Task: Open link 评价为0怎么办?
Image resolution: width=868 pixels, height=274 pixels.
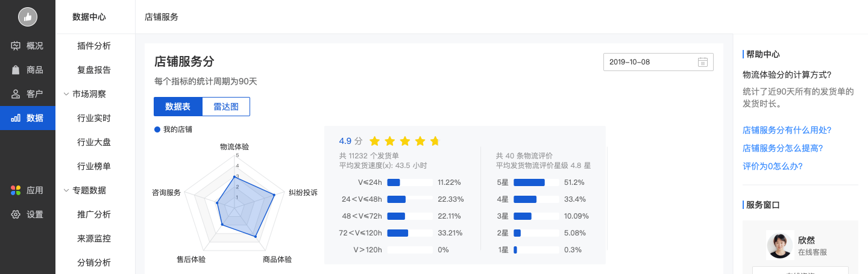Action: (773, 166)
